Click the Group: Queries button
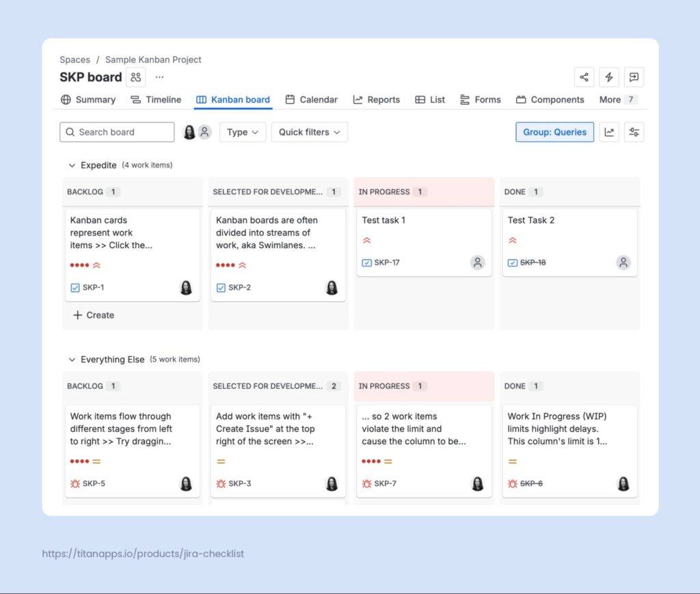 (554, 132)
